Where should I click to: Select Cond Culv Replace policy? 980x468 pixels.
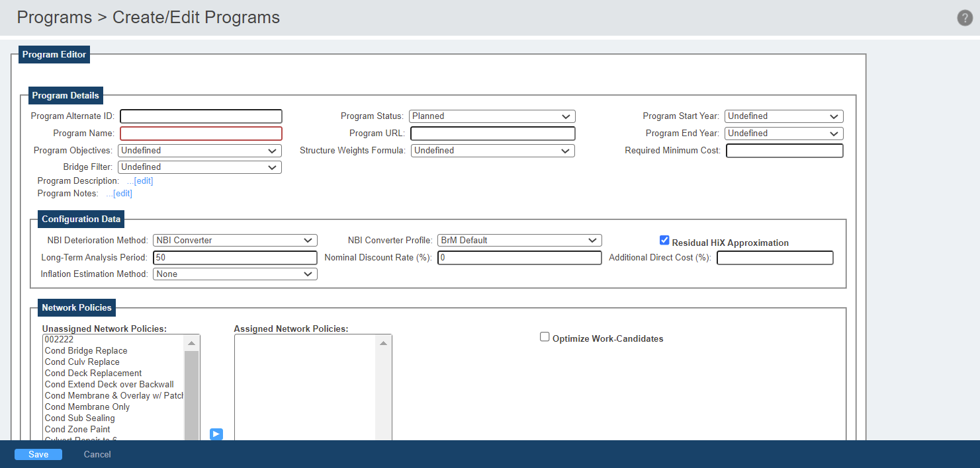click(113, 362)
